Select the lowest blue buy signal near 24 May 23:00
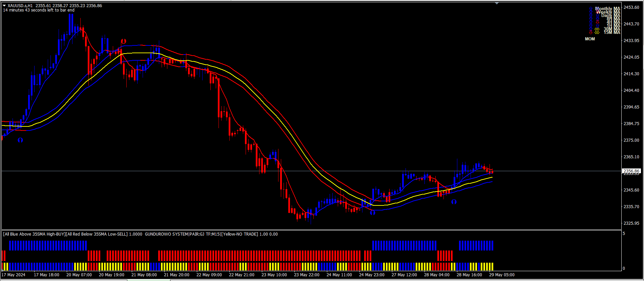644x281 pixels. [373, 213]
